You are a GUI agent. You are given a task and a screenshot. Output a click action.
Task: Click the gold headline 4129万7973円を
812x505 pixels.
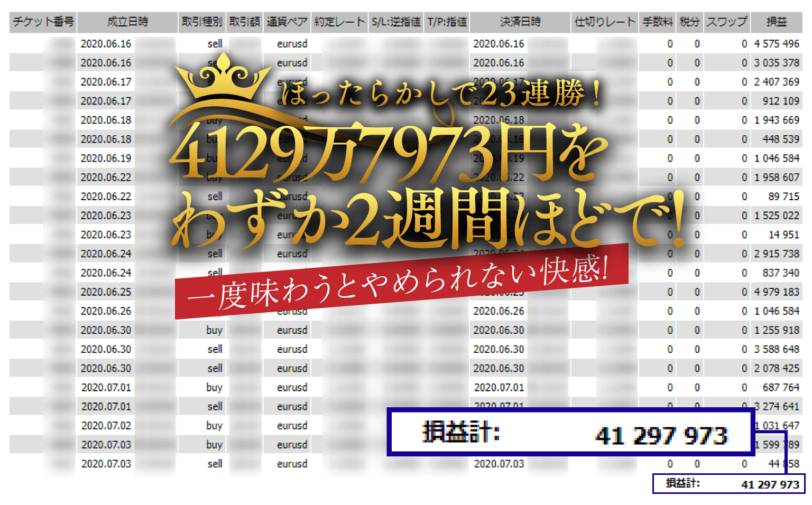(x=389, y=153)
